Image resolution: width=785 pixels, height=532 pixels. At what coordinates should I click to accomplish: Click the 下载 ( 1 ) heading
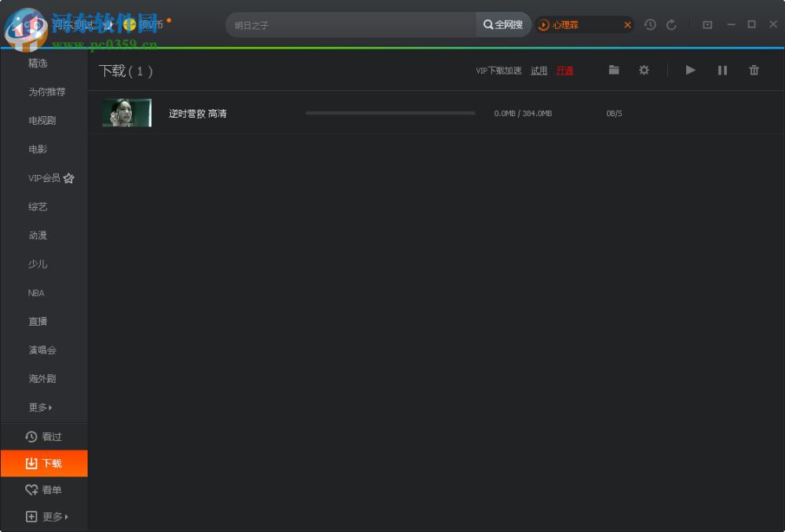click(x=126, y=71)
